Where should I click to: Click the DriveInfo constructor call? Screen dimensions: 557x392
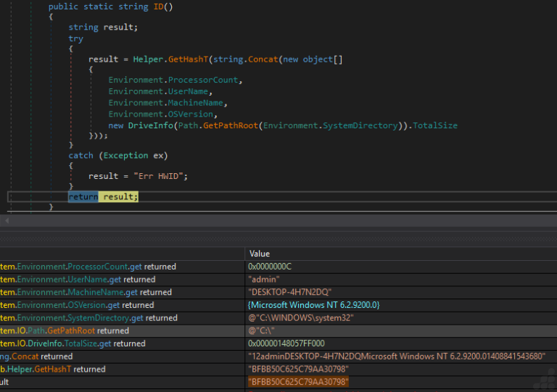tap(151, 125)
